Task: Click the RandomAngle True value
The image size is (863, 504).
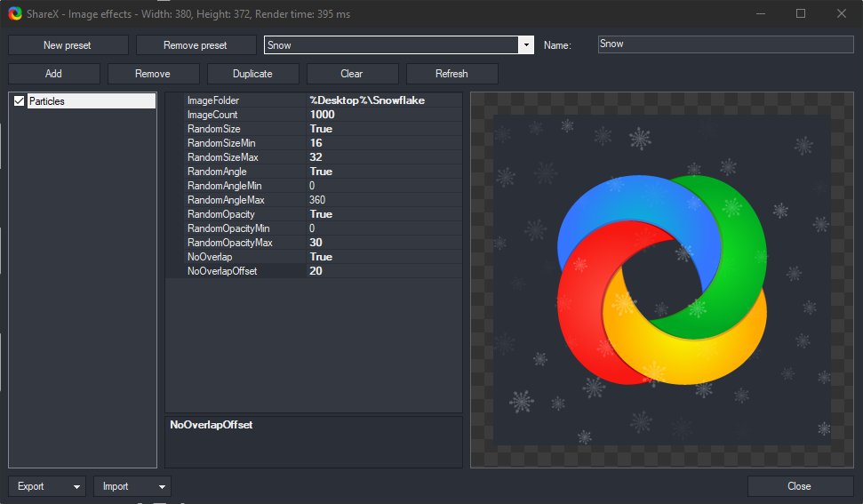Action: [x=384, y=172]
